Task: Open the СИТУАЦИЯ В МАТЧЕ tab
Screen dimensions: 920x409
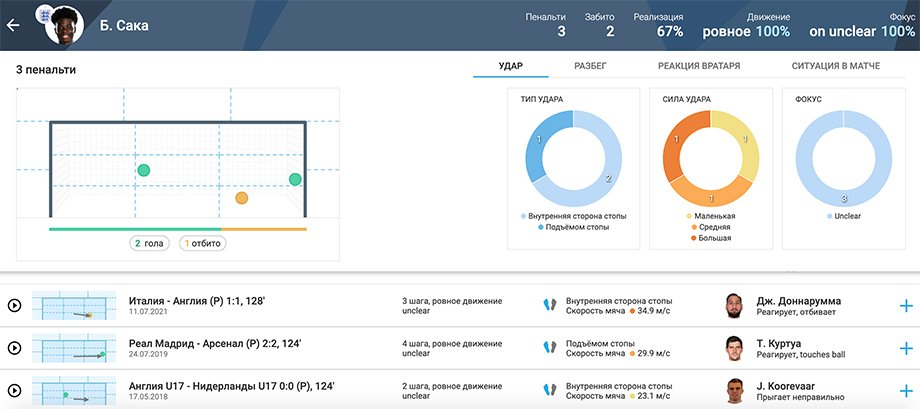Action: click(x=836, y=66)
